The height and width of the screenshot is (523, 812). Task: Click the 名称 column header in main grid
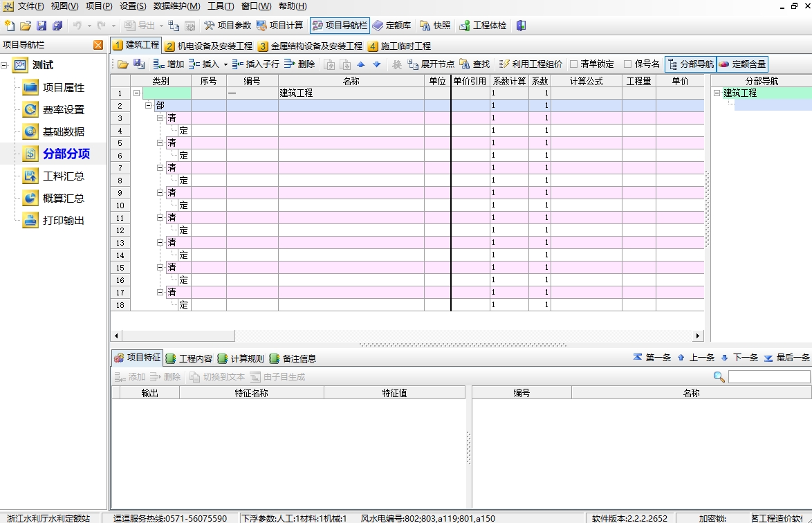(x=351, y=81)
